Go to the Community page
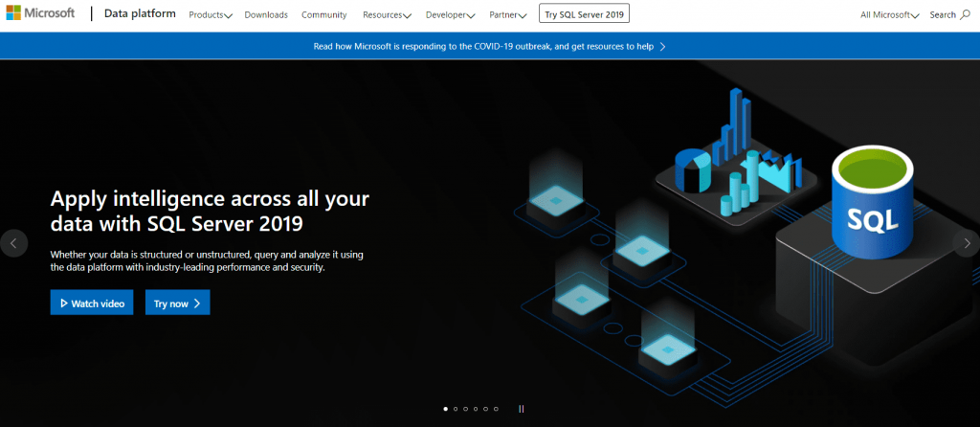The width and height of the screenshot is (980, 427). pyautogui.click(x=324, y=15)
